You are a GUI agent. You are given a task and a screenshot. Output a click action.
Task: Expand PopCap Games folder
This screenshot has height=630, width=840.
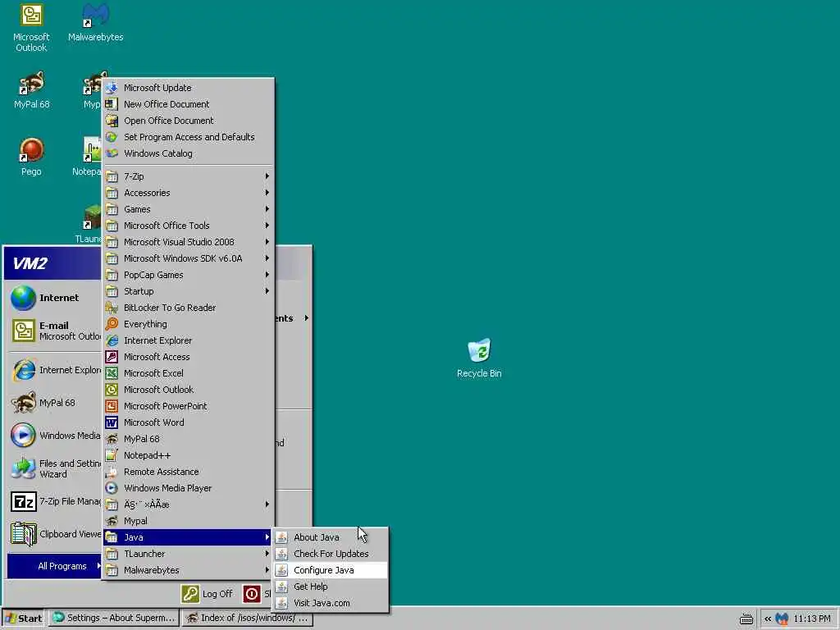[188, 275]
